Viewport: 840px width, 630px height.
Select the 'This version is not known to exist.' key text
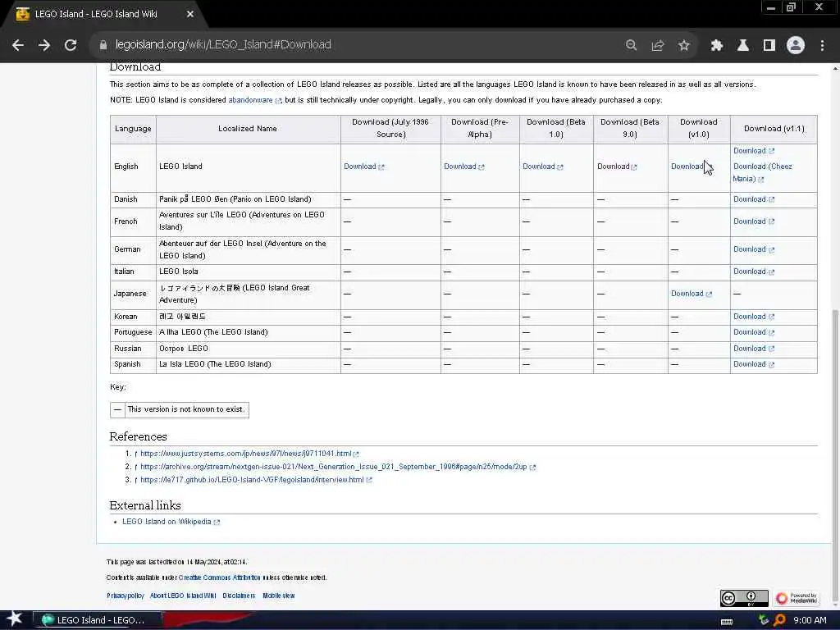click(186, 409)
